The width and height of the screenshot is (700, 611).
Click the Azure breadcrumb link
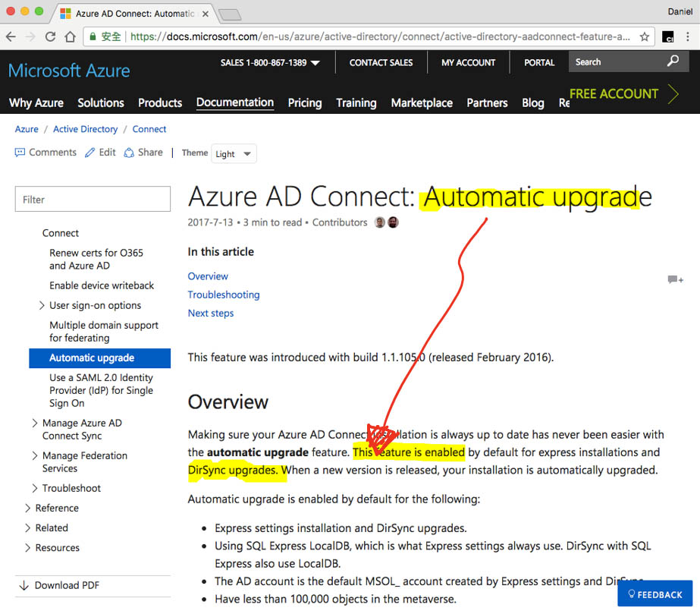coord(27,129)
